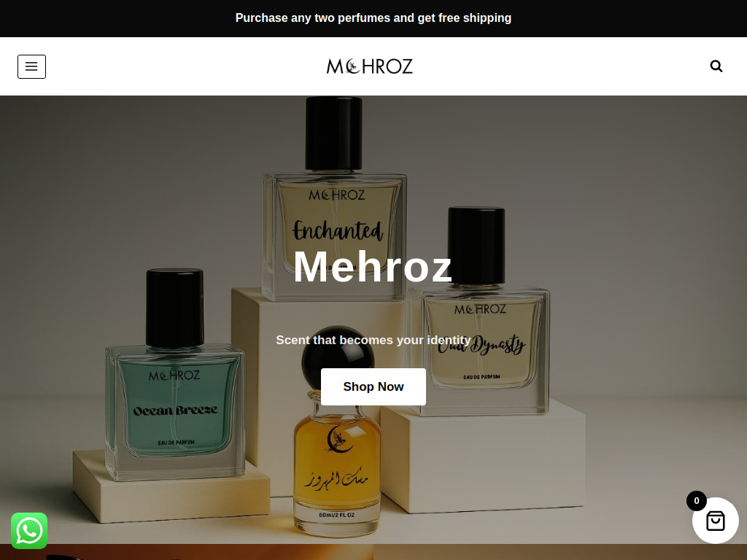Select the Oud Dynasty perfume bottle
Viewport: 747px width, 560px height.
478,311
